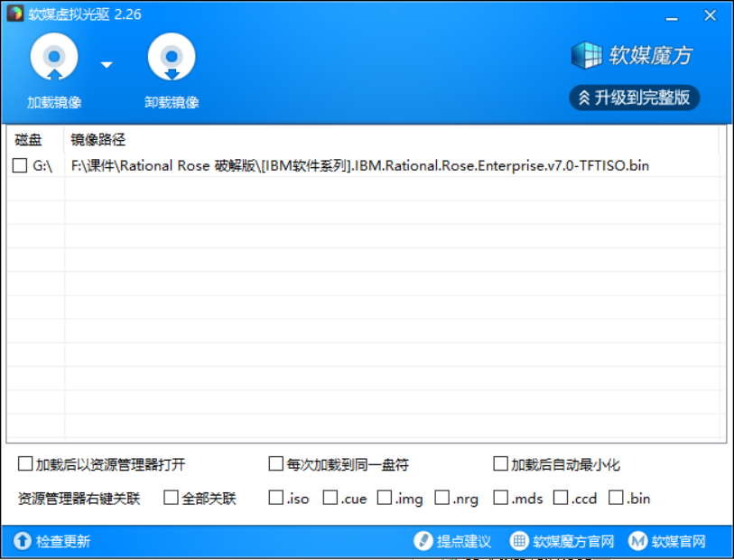Click the 软媒魔方 cube logo

[x=587, y=55]
